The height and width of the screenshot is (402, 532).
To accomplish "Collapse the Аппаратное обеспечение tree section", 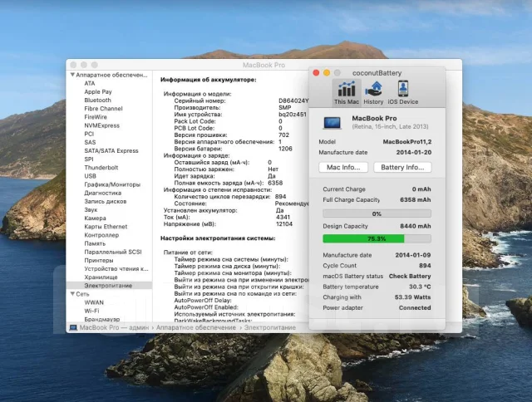I will 72,75.
